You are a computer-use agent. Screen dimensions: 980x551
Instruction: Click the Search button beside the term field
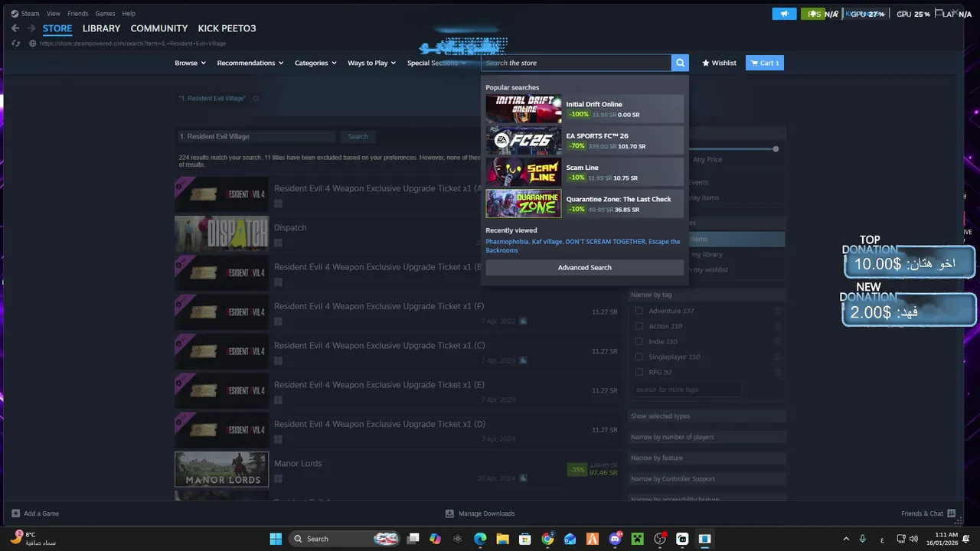coord(358,136)
